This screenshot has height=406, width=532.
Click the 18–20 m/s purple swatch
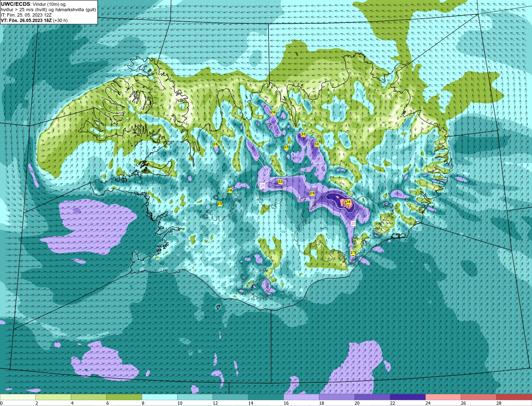(337, 397)
